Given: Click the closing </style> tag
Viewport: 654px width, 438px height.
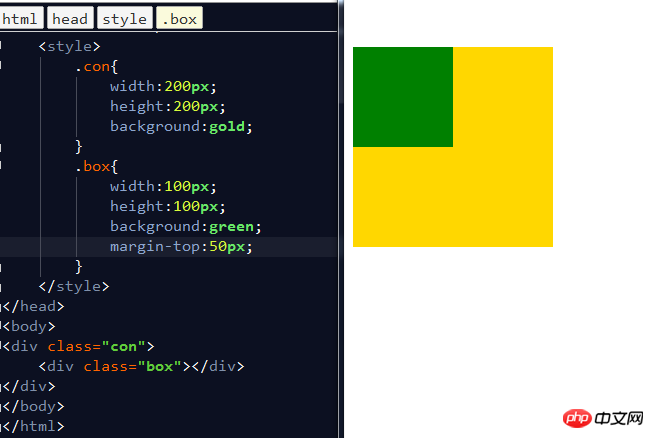Looking at the screenshot, I should (74, 286).
